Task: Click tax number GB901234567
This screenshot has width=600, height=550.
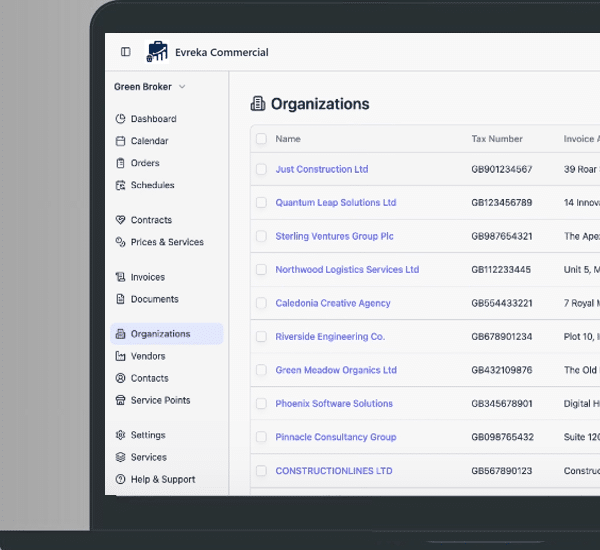Action: [x=502, y=169]
